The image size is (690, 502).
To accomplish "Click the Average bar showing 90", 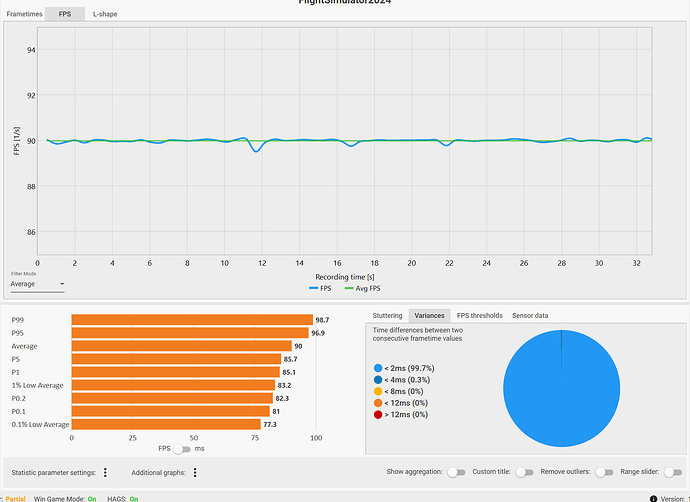I will 182,346.
